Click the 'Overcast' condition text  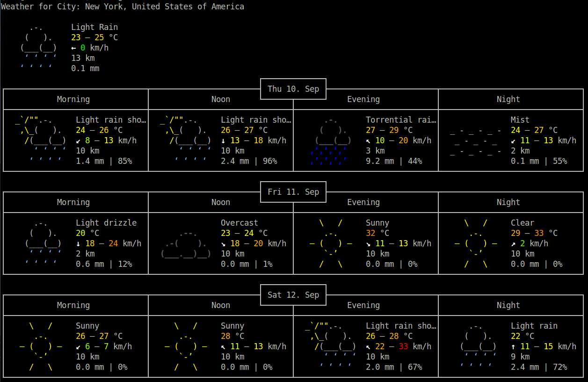pyautogui.click(x=240, y=223)
